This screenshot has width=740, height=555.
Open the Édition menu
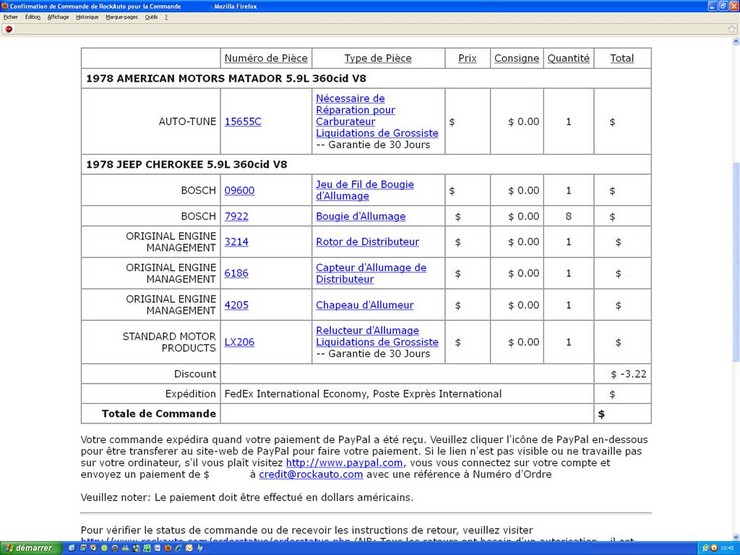[x=33, y=17]
